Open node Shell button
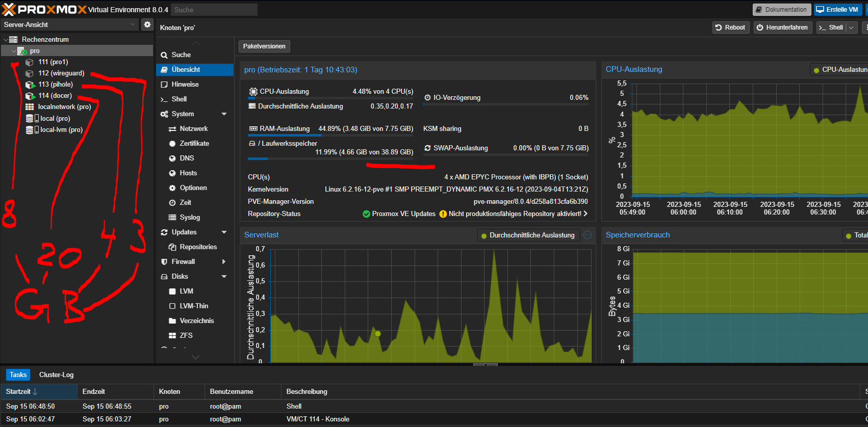868x427 pixels. [x=831, y=28]
